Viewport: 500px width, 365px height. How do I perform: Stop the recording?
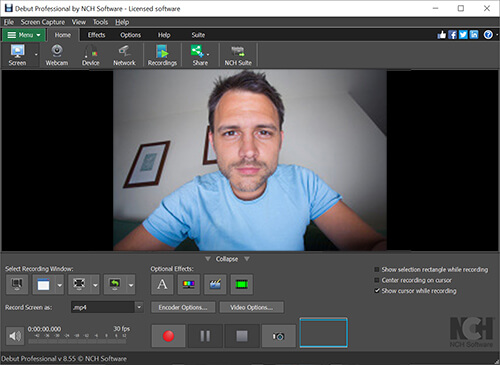[x=242, y=336]
